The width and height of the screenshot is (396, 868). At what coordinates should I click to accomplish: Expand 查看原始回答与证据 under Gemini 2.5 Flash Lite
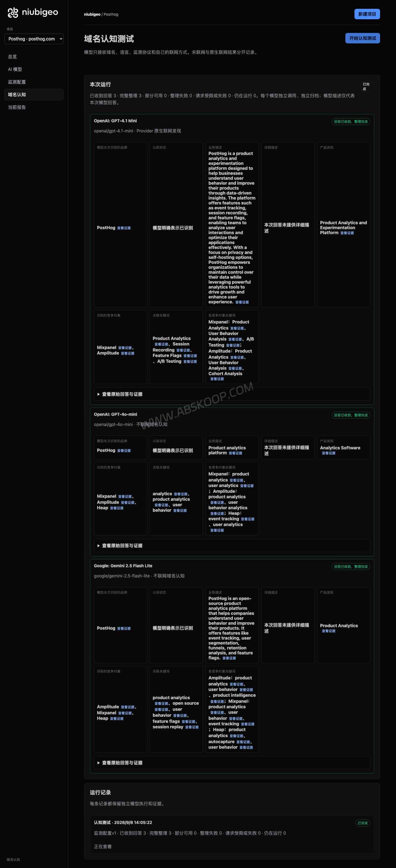coord(232,762)
